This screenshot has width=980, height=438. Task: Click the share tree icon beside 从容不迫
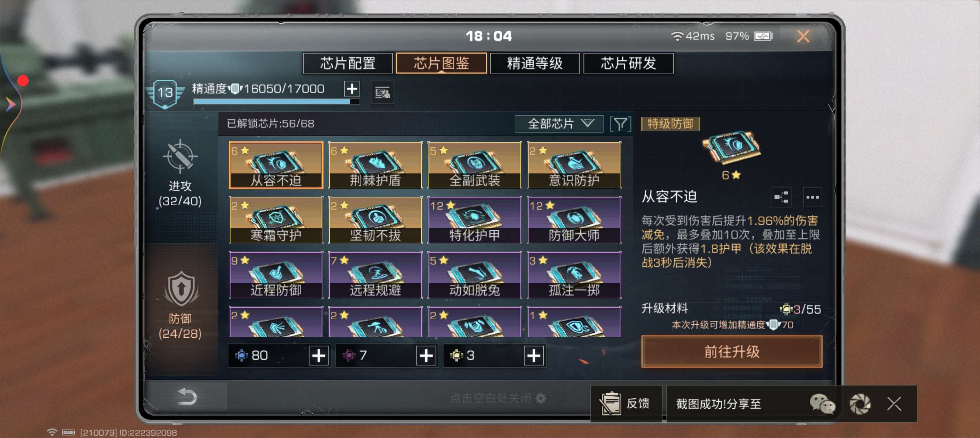point(781,197)
